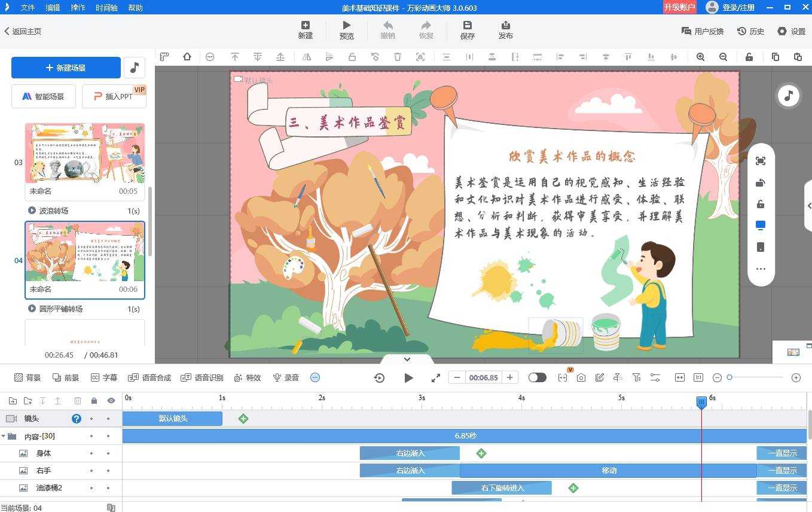Collapse the canvas panel using the bottom chevron
This screenshot has height=512, width=812.
click(x=407, y=359)
